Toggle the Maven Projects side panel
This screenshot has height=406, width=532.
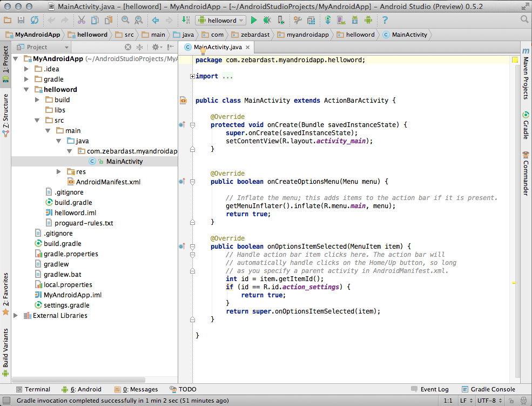(x=526, y=74)
